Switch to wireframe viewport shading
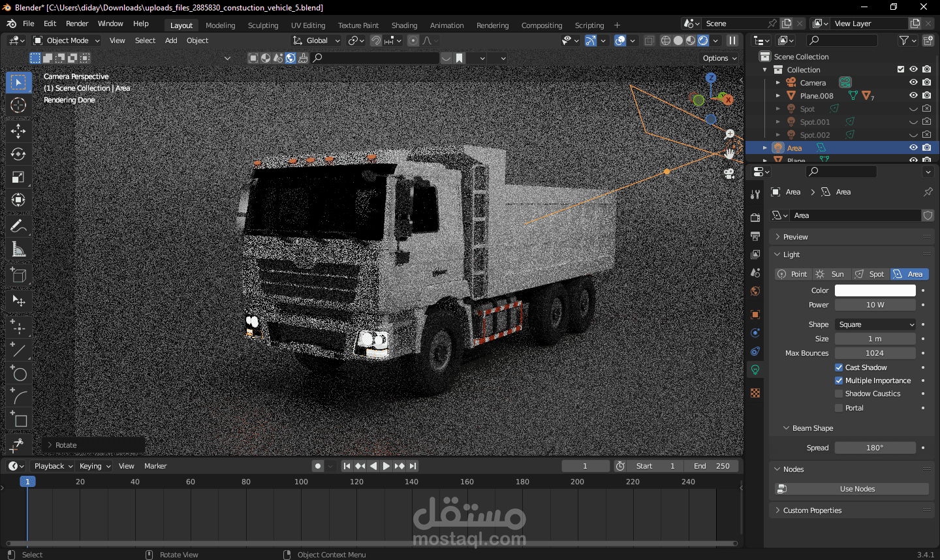Viewport: 940px width, 560px height. coord(666,40)
